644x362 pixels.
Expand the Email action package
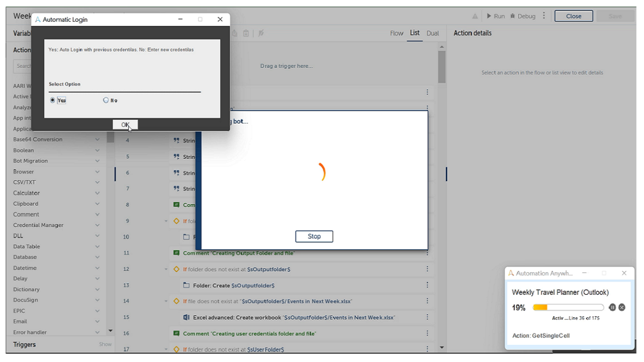pyautogui.click(x=98, y=322)
